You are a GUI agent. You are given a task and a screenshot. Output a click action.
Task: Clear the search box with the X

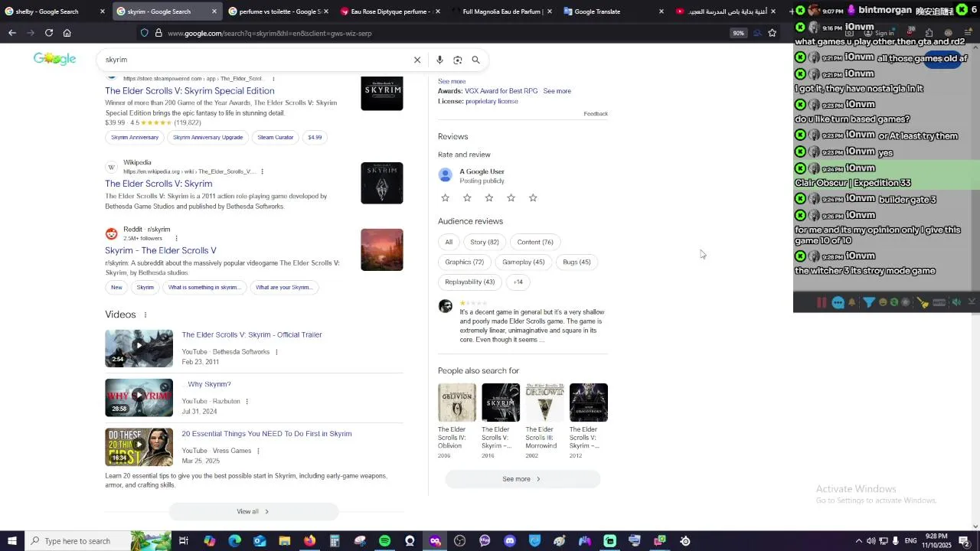point(417,60)
